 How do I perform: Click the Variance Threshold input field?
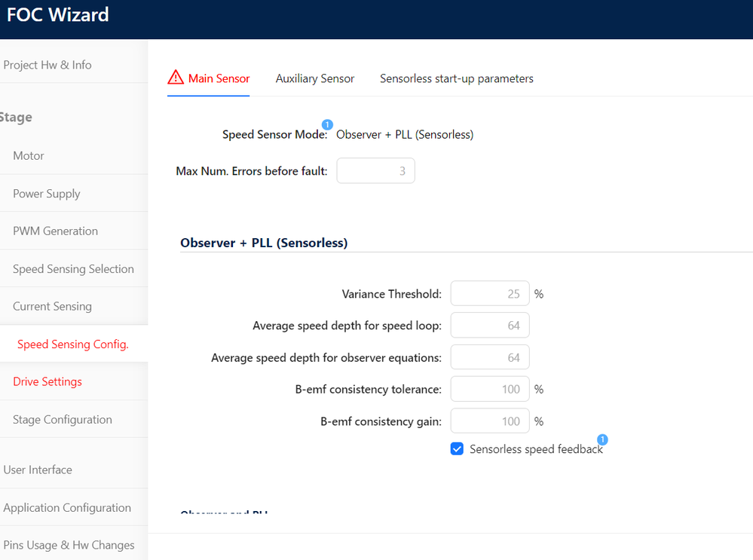490,293
